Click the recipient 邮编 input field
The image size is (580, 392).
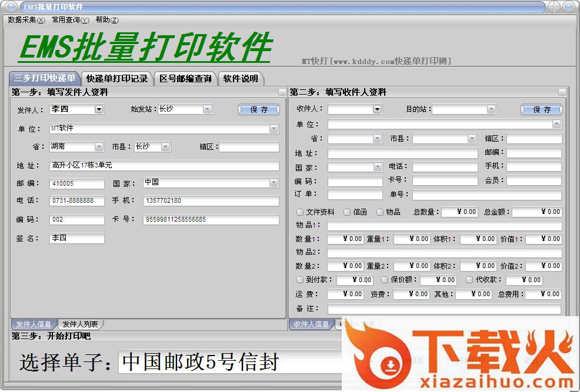[x=534, y=153]
